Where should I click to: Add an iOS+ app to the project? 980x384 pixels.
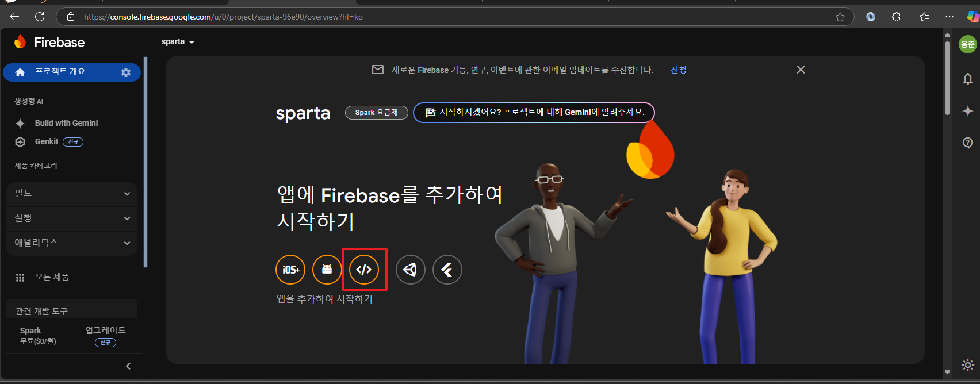tap(290, 270)
